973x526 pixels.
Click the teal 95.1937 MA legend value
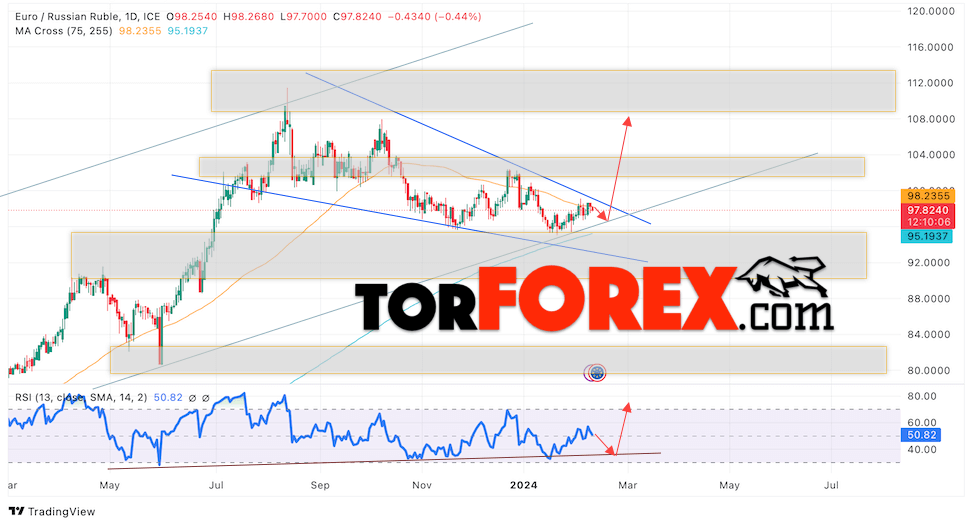(x=187, y=30)
